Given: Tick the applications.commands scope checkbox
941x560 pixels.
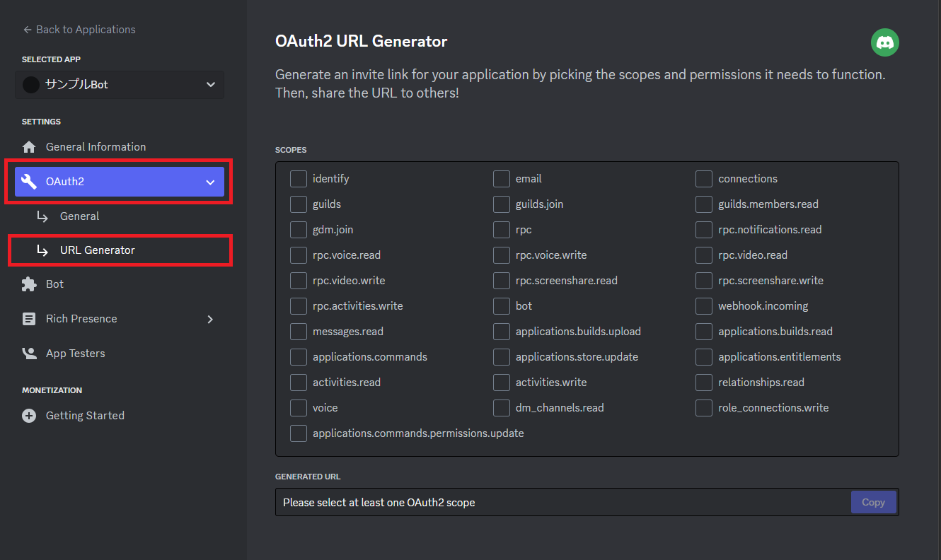Looking at the screenshot, I should [299, 357].
